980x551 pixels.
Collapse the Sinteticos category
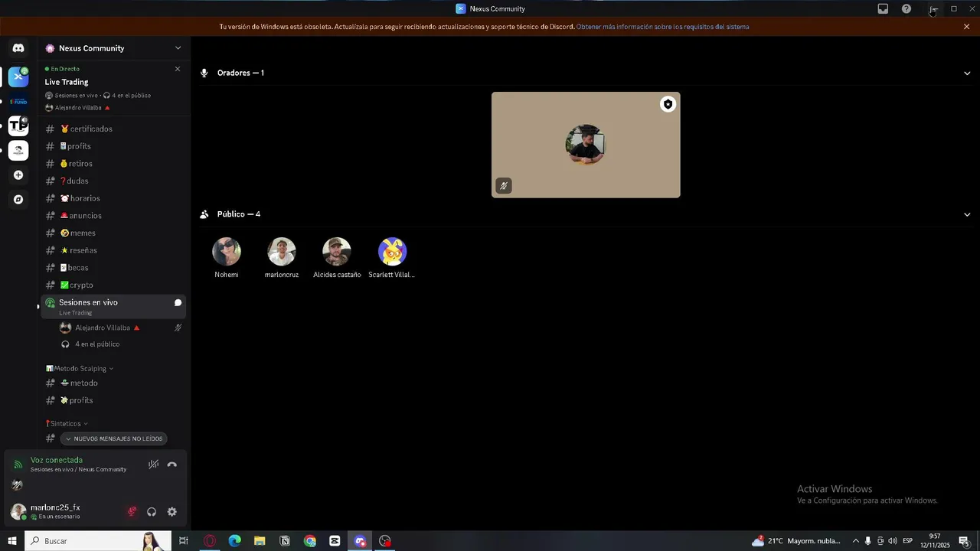67,424
